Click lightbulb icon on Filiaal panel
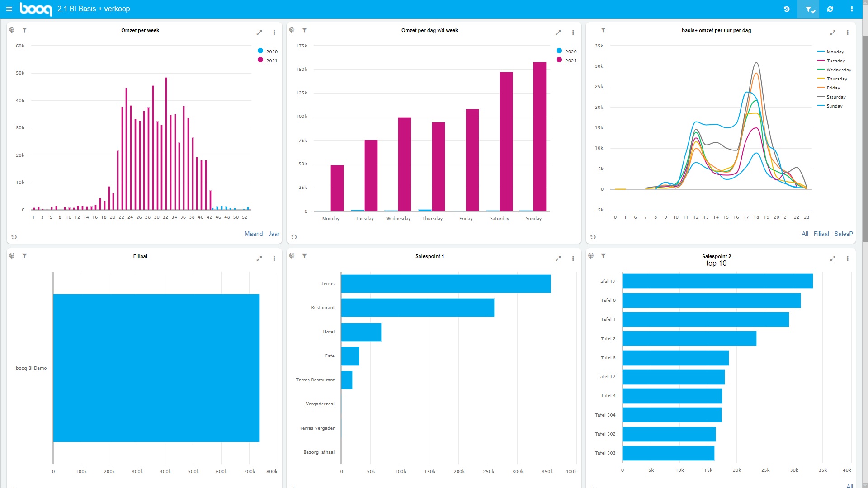This screenshot has height=488, width=868. [12, 256]
